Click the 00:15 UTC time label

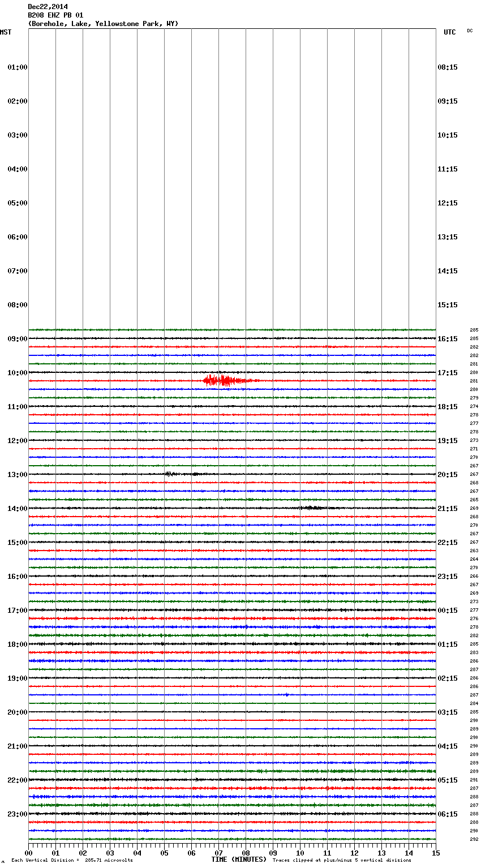[x=448, y=611]
